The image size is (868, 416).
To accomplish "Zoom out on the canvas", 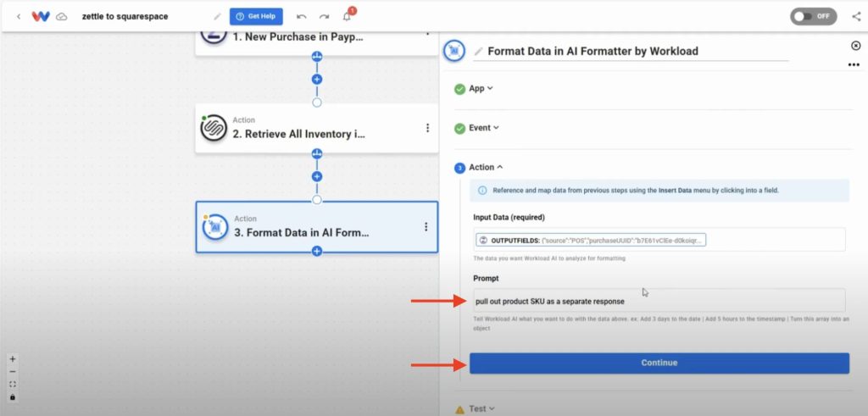I will click(13, 372).
